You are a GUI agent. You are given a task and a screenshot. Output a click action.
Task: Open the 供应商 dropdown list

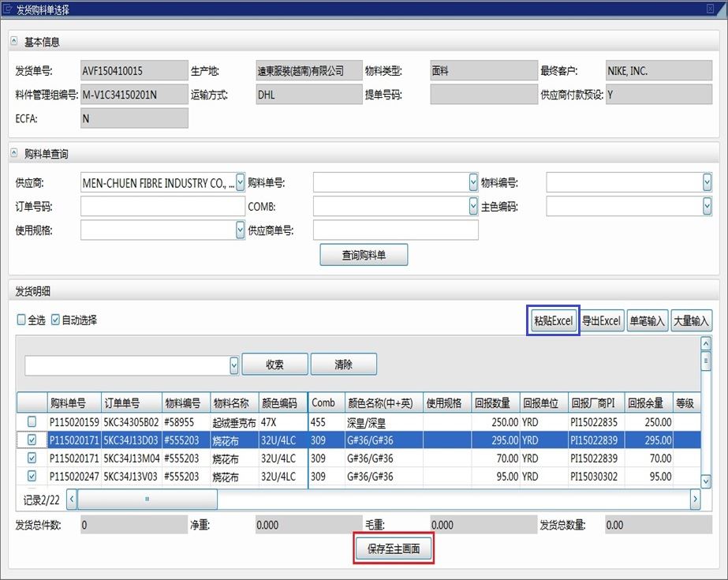(241, 183)
